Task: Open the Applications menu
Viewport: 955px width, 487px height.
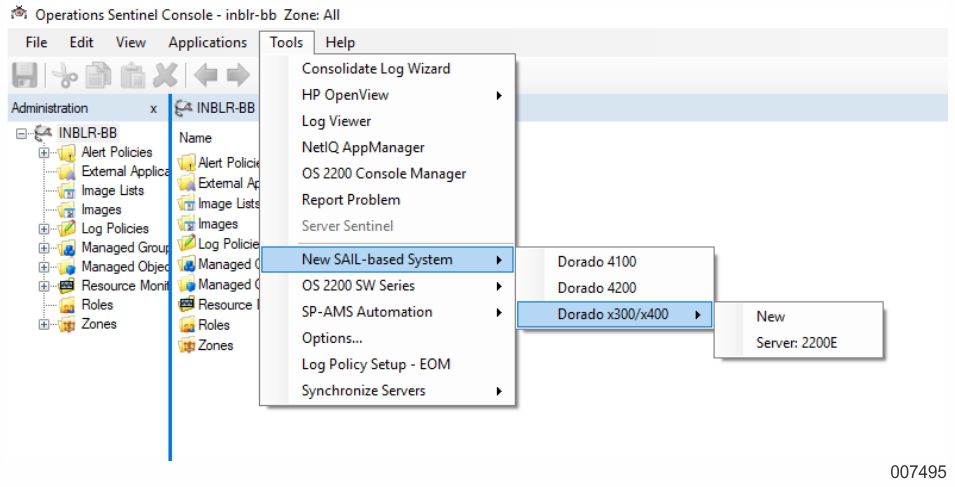Action: pos(207,43)
